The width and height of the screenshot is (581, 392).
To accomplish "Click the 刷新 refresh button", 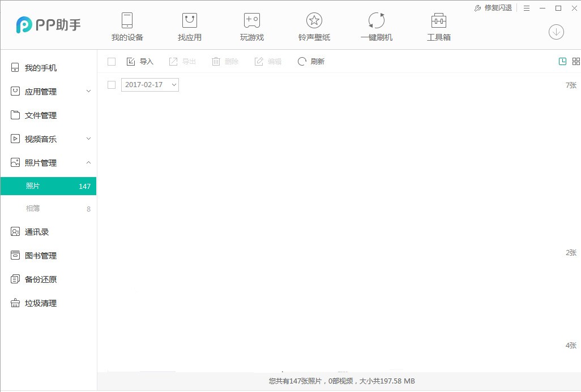I will 311,62.
